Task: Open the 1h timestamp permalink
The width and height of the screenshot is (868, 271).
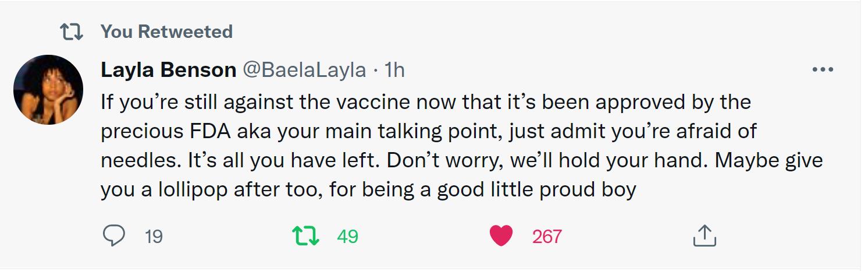Action: (394, 70)
